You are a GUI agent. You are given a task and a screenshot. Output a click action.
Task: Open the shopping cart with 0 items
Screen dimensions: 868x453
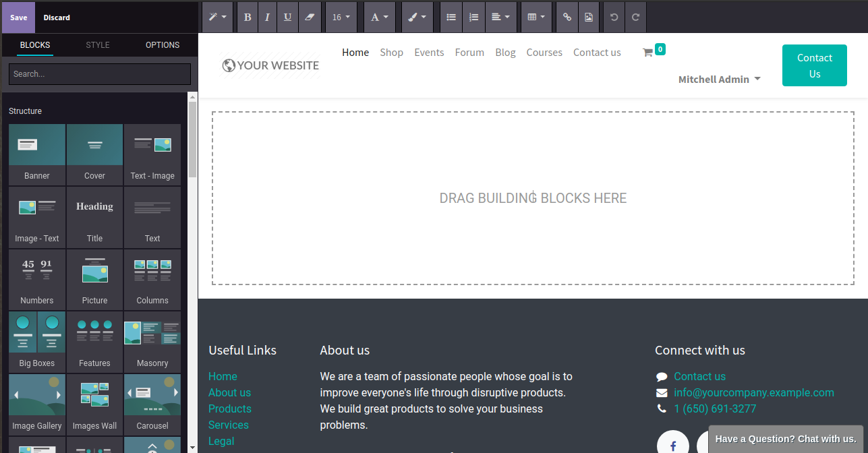coord(652,51)
